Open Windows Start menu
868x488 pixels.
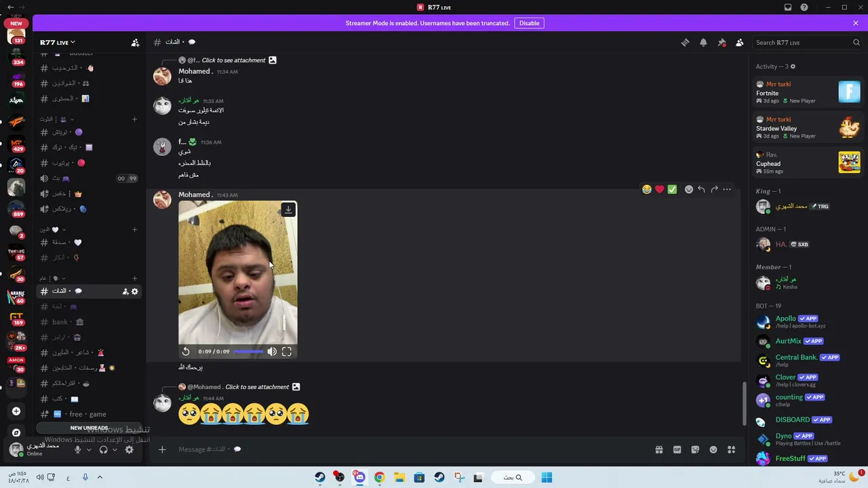click(547, 477)
